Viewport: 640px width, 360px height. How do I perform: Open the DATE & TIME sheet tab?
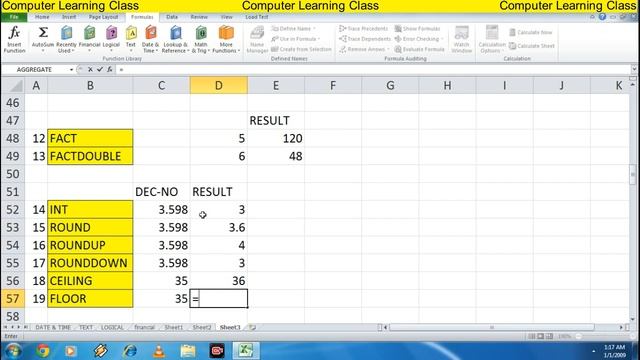(53, 327)
